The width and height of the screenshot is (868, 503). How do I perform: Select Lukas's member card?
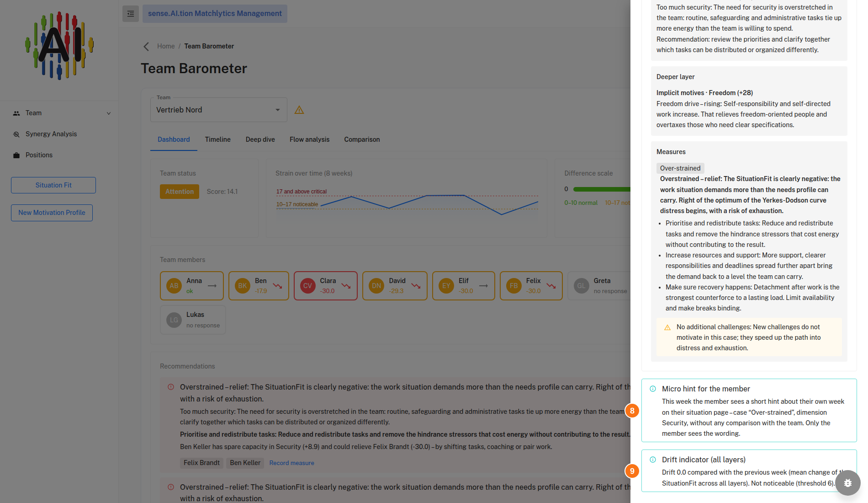(193, 320)
